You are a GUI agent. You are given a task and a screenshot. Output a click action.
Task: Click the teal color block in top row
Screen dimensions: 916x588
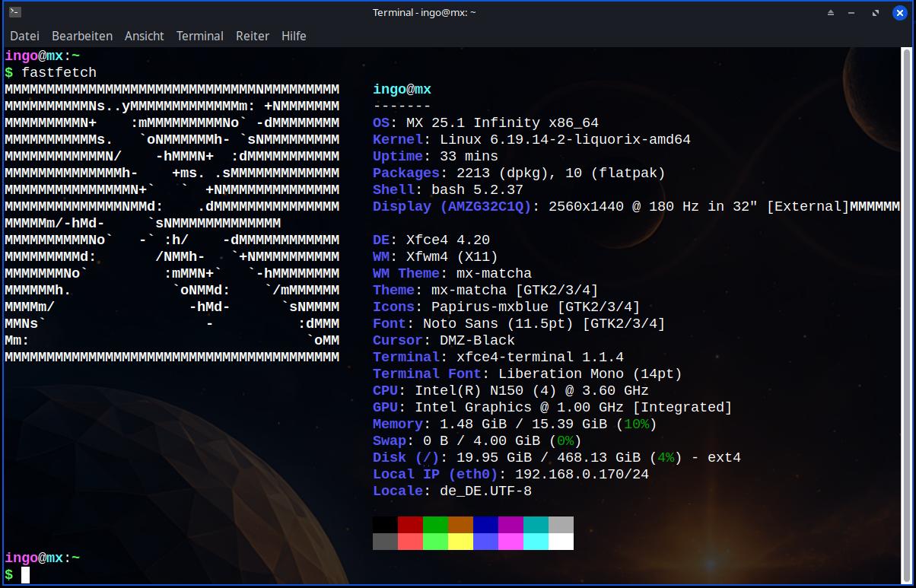[x=536, y=525]
